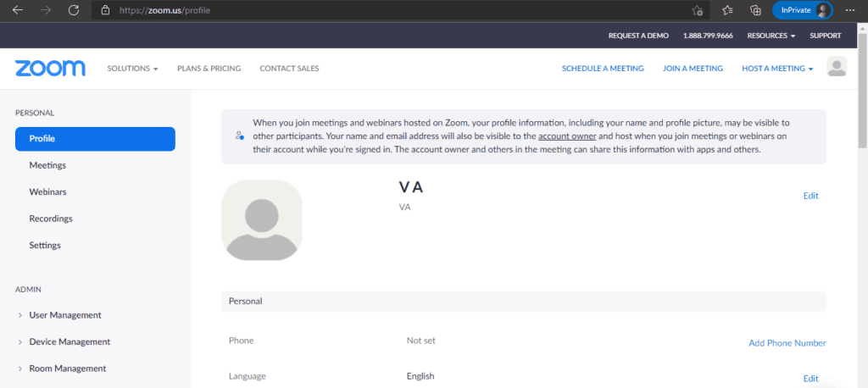The height and width of the screenshot is (388, 868).
Task: Open Recordings in the sidebar
Action: point(51,219)
